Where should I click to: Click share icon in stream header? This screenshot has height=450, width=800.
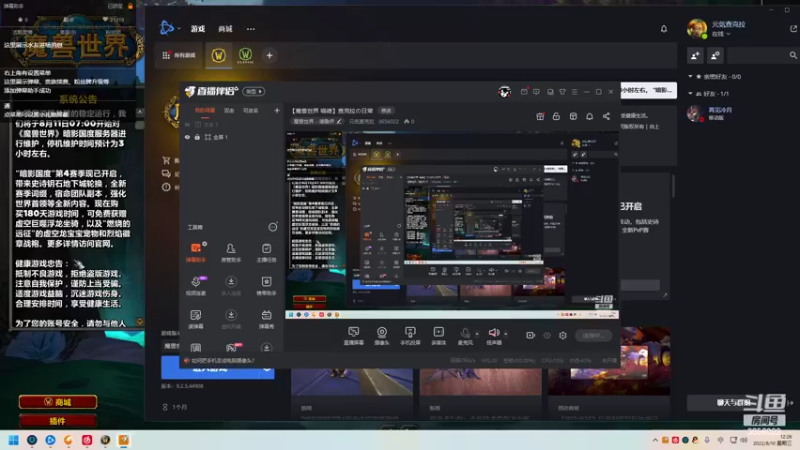pyautogui.click(x=606, y=116)
